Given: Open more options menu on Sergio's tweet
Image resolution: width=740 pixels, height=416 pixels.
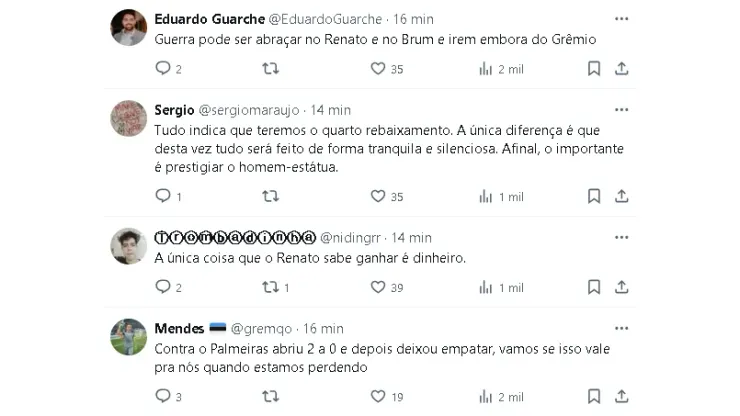Looking at the screenshot, I should 621,110.
